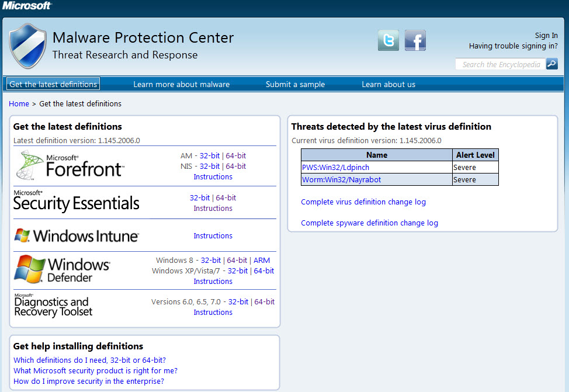
Task: Open the Worm:Win32/Nayrabot threat entry
Action: [x=342, y=180]
